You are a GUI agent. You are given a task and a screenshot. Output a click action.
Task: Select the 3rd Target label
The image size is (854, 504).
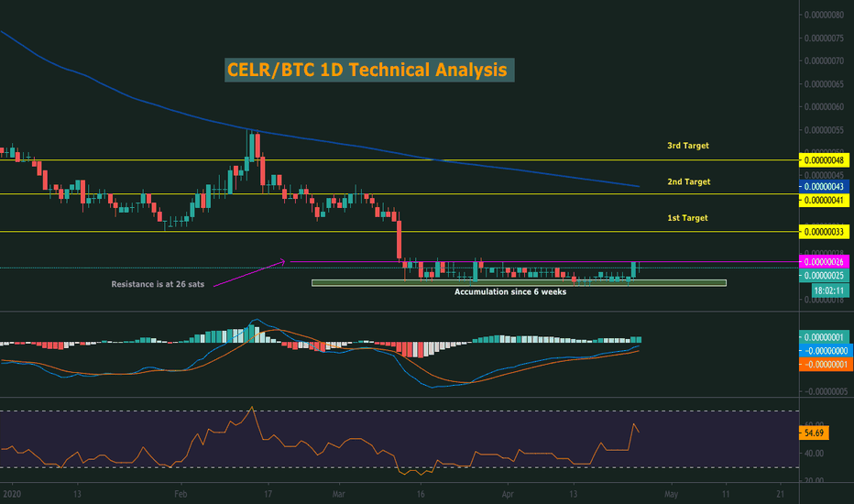[x=688, y=146]
